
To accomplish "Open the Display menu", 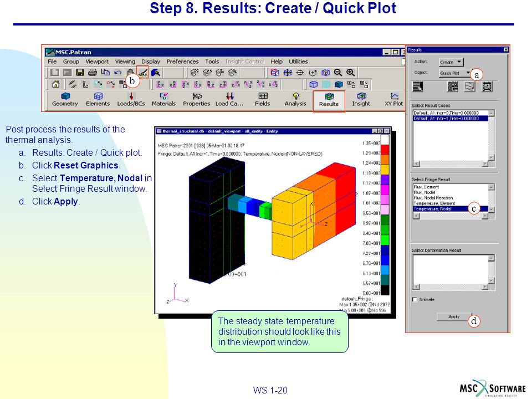I will pyautogui.click(x=151, y=62).
